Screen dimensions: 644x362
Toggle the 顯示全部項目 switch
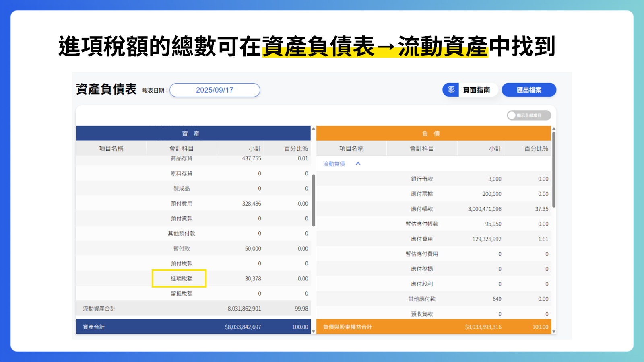pos(511,115)
